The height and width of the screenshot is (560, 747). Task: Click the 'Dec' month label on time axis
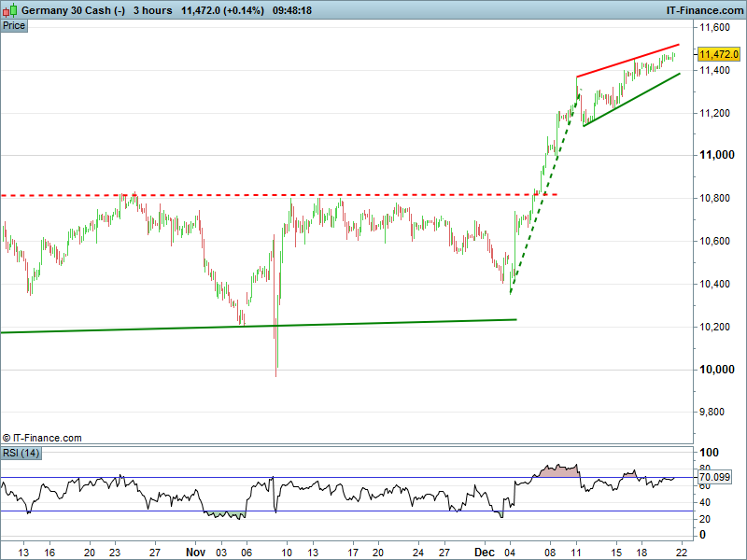pyautogui.click(x=485, y=553)
